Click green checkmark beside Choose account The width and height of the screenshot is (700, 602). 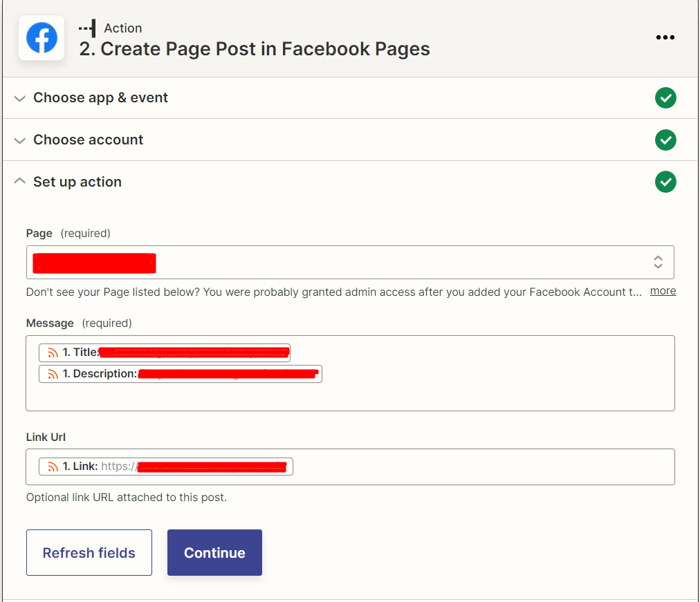[x=665, y=140]
